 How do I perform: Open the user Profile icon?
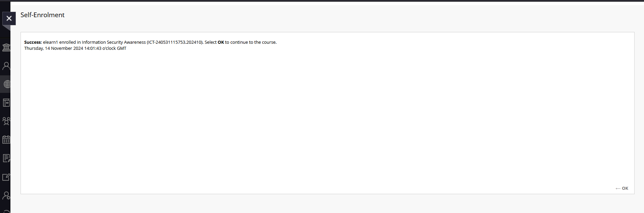[x=6, y=66]
